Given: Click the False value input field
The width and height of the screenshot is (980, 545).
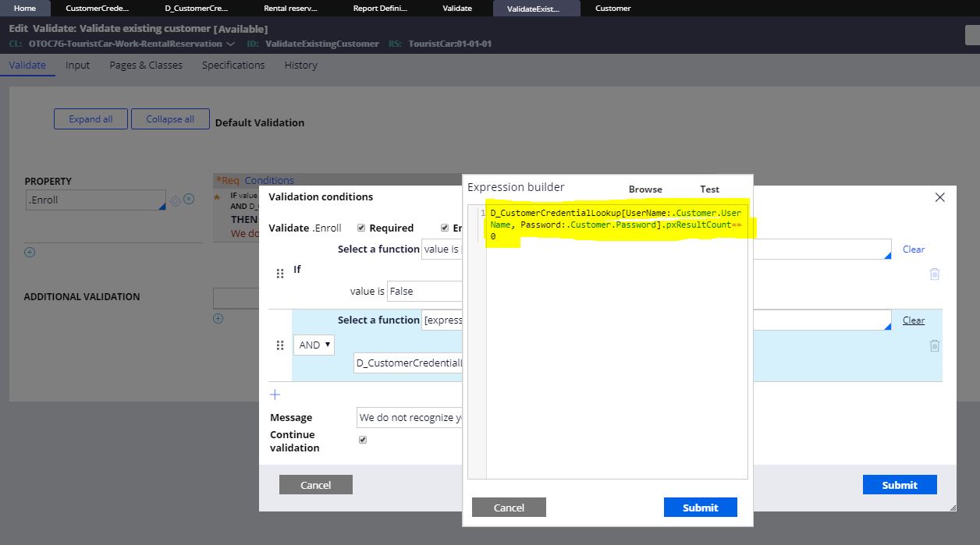Looking at the screenshot, I should [424, 291].
